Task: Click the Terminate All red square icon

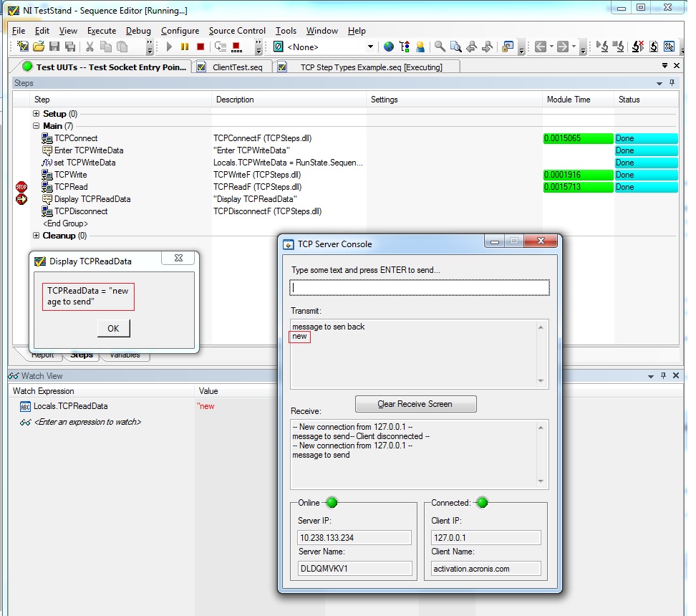Action: (237, 46)
